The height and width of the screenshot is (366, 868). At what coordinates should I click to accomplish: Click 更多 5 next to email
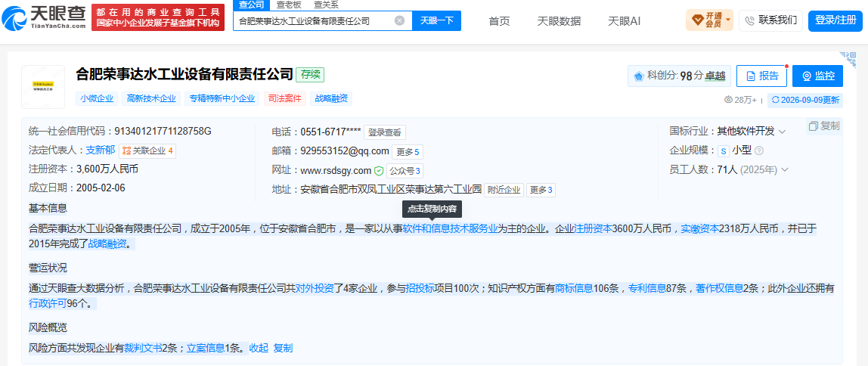point(408,152)
